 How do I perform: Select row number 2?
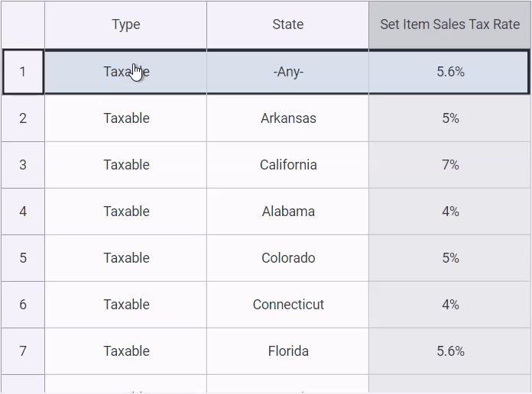point(23,118)
